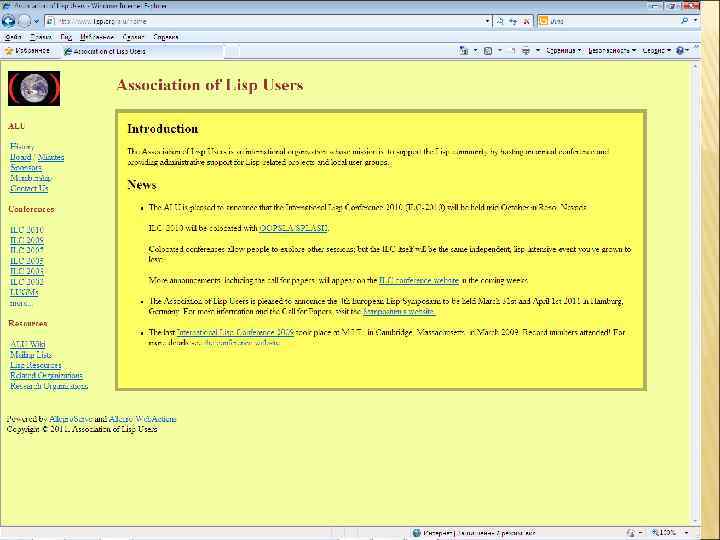Open the Страница command bar dropdown

(x=563, y=51)
